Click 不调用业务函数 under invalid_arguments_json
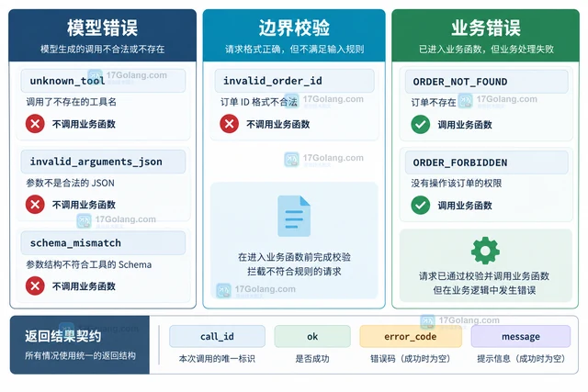 point(84,205)
